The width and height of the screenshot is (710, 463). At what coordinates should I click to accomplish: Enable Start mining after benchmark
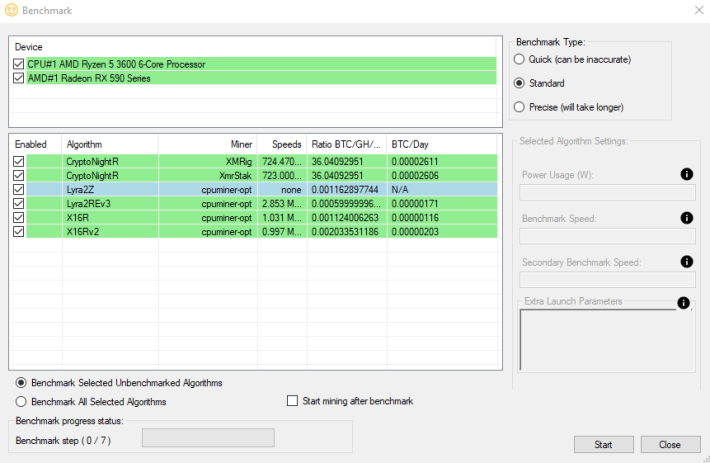293,401
